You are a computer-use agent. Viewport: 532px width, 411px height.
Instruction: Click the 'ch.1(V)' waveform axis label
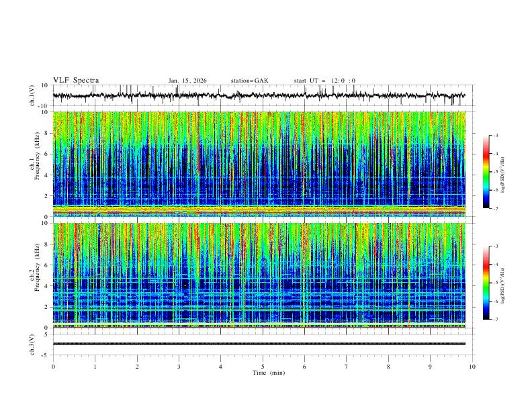(32, 95)
